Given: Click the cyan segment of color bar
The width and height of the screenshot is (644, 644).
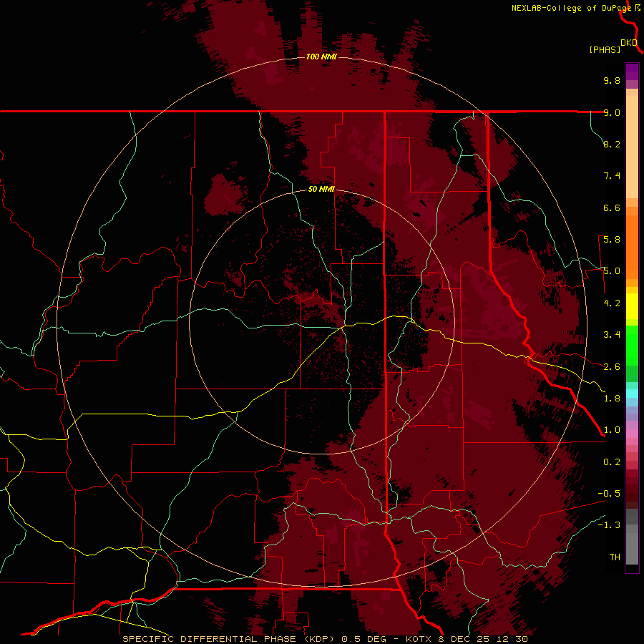Looking at the screenshot, I should pos(632,393).
